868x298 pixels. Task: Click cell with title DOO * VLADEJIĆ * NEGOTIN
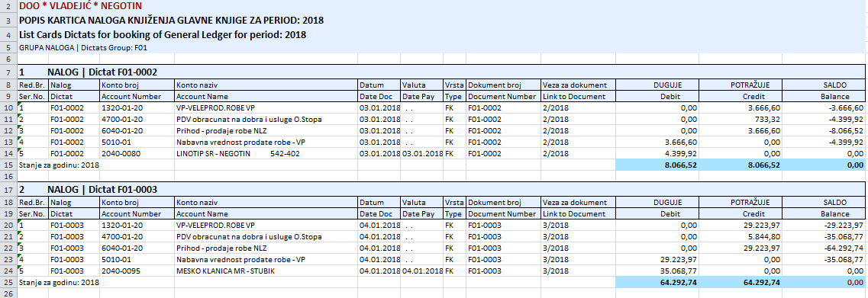pyautogui.click(x=81, y=7)
